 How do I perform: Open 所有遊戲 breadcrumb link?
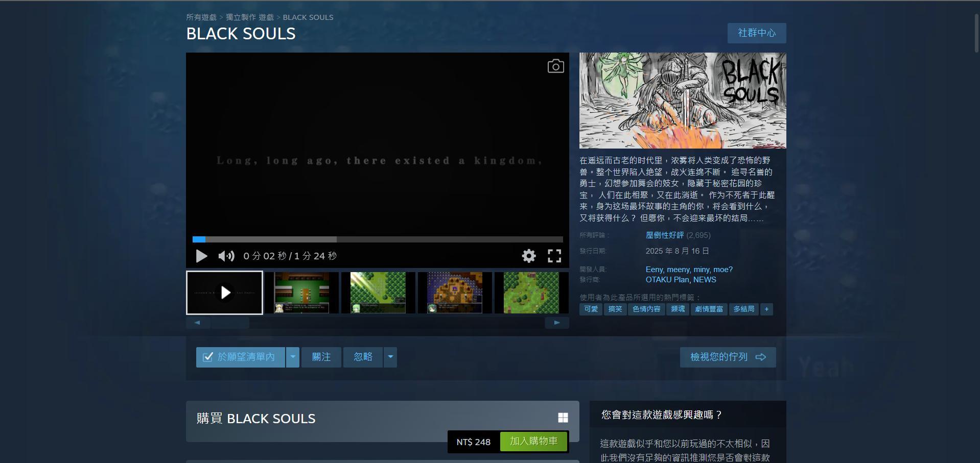(201, 17)
